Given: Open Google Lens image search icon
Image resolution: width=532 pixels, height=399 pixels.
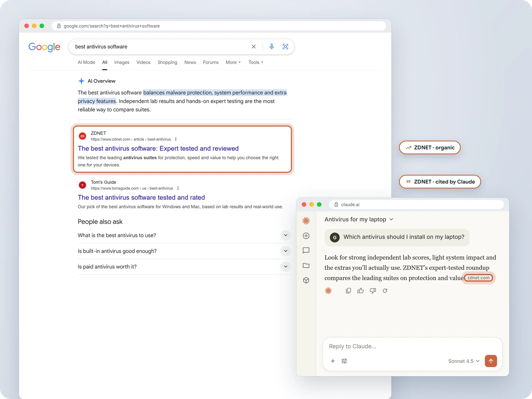Looking at the screenshot, I should click(285, 47).
